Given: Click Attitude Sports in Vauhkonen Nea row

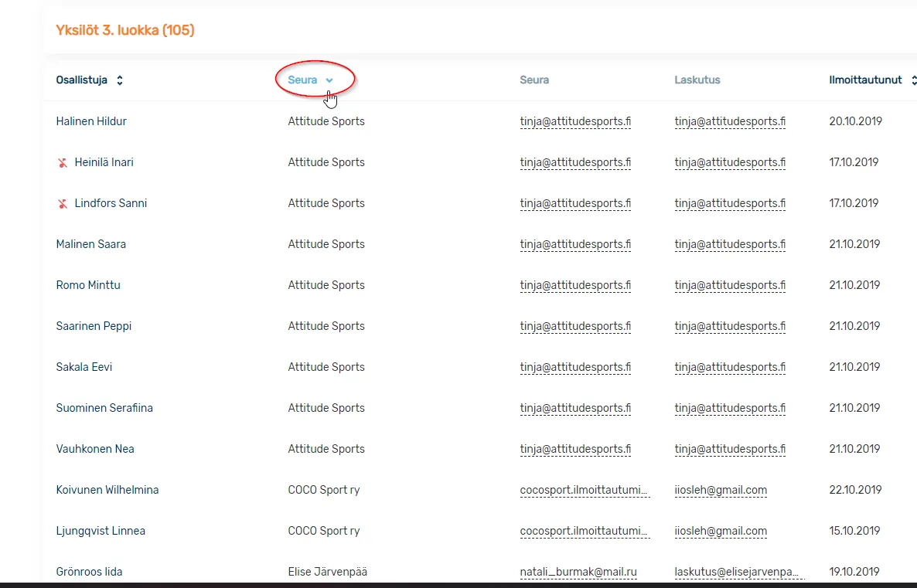Looking at the screenshot, I should pos(326,449).
